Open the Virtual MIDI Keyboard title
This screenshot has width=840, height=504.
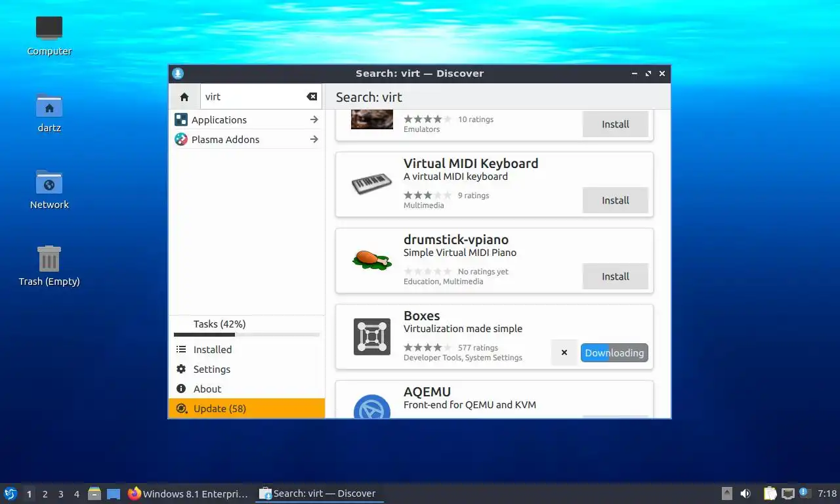tap(471, 163)
